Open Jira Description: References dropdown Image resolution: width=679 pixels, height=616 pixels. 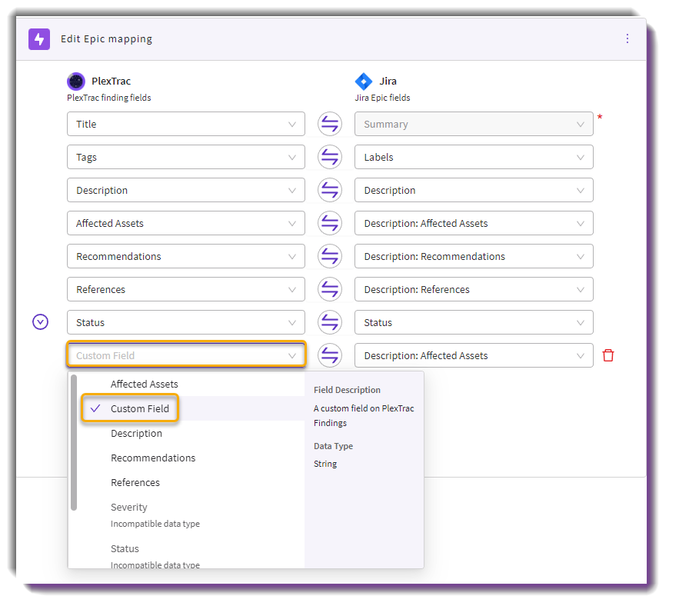[x=474, y=289]
